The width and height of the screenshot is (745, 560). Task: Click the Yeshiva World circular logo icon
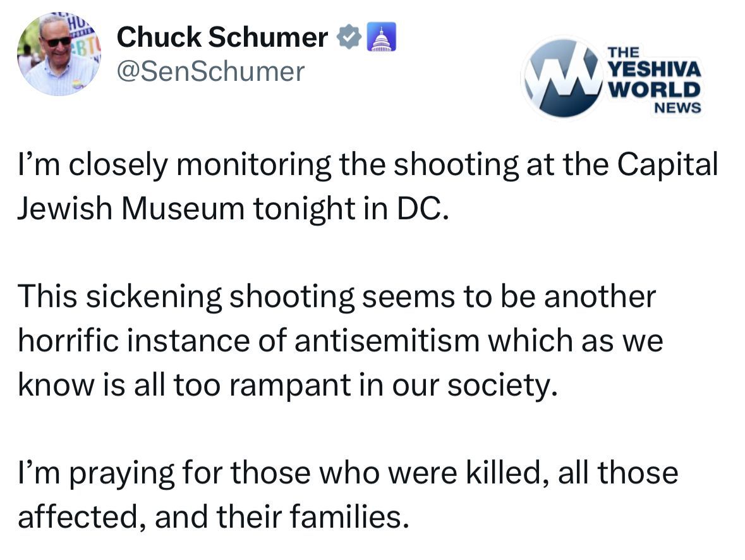click(562, 78)
